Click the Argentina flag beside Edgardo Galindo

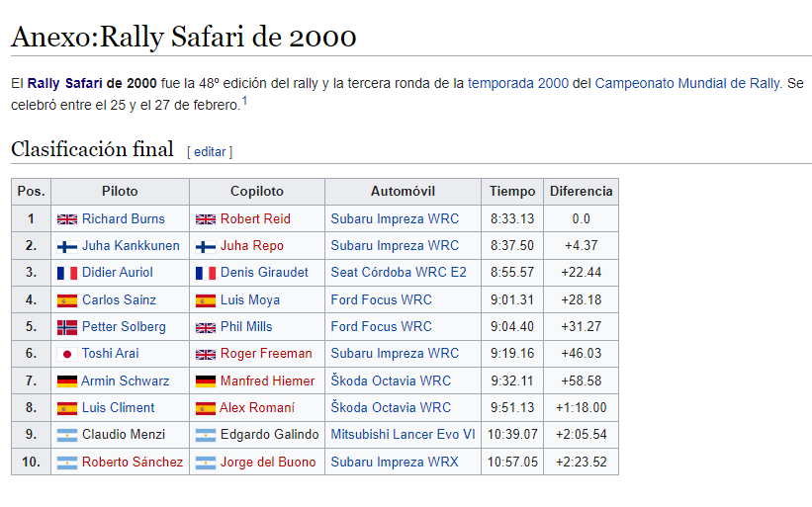point(206,435)
